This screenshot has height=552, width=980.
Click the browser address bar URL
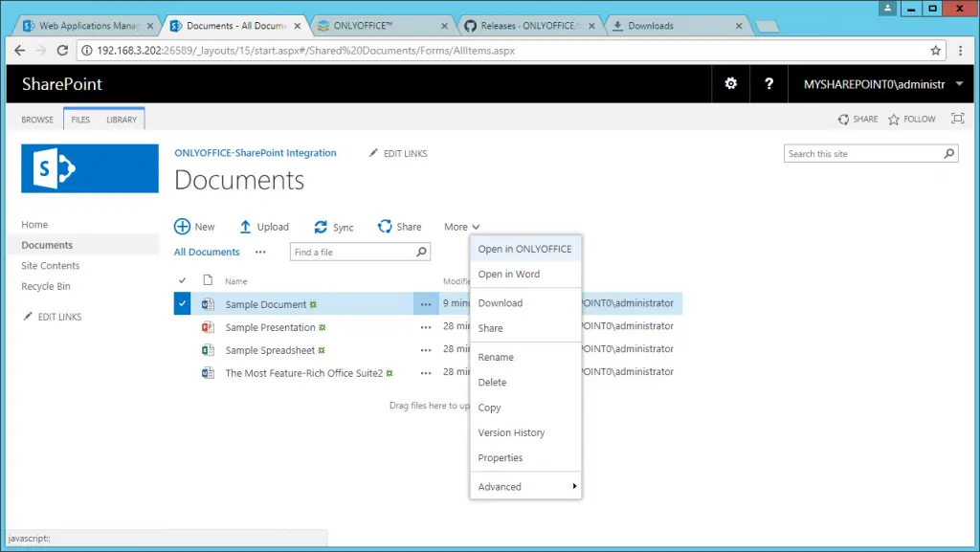click(305, 51)
